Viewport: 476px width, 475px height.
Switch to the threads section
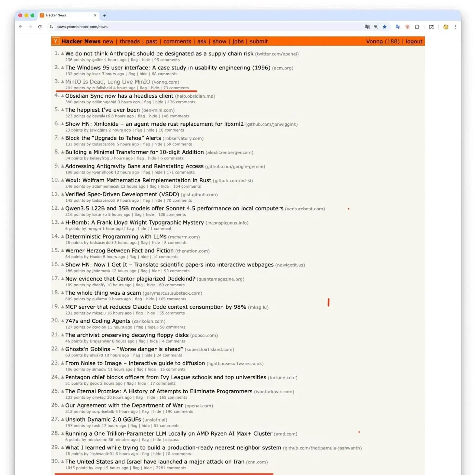point(129,41)
